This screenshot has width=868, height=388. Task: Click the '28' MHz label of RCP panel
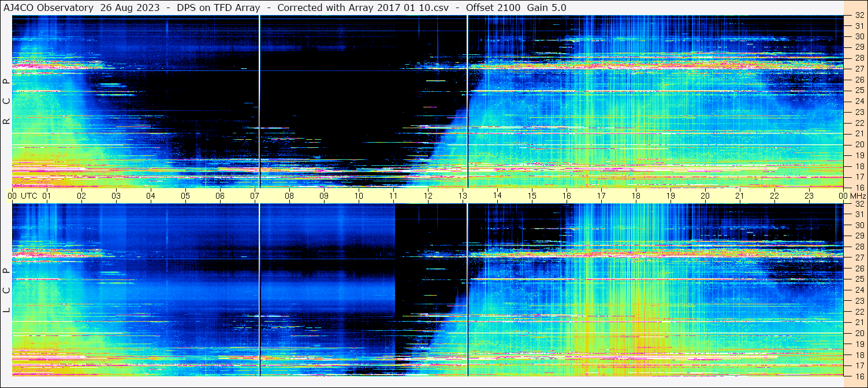[859, 58]
